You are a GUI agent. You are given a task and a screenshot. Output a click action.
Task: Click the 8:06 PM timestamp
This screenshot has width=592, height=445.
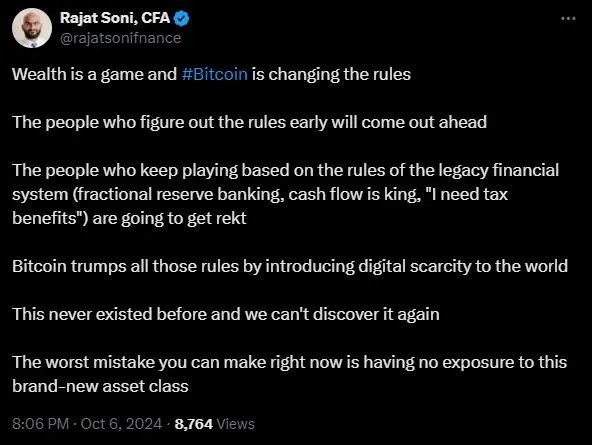tap(40, 424)
